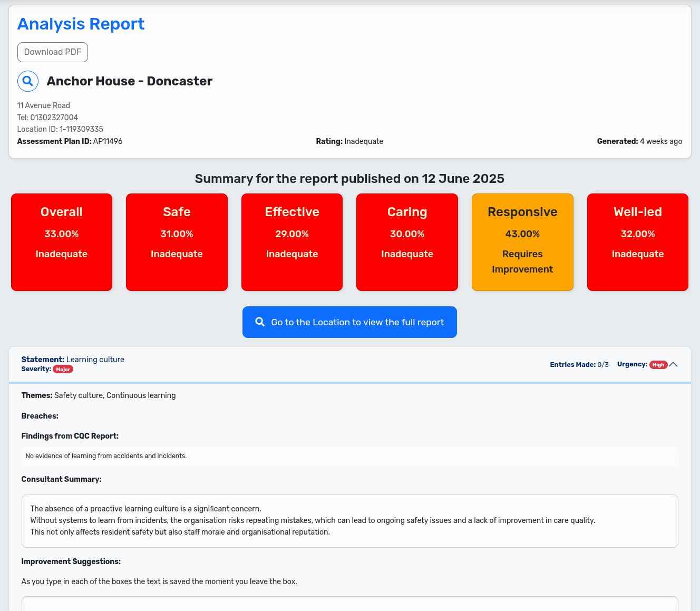Click the CQC finding about accidents and incidents
This screenshot has width=700, height=611.
(106, 456)
